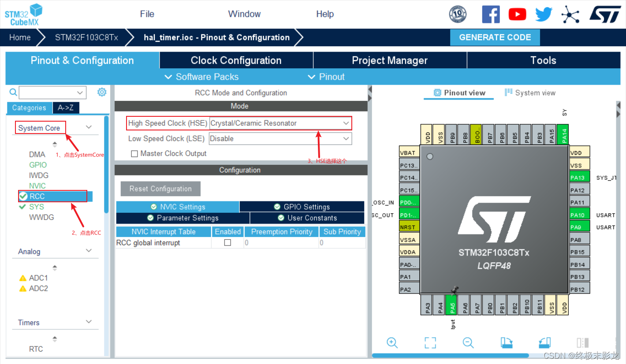
Task: Select the Pinout & Configuration tab
Action: click(82, 60)
